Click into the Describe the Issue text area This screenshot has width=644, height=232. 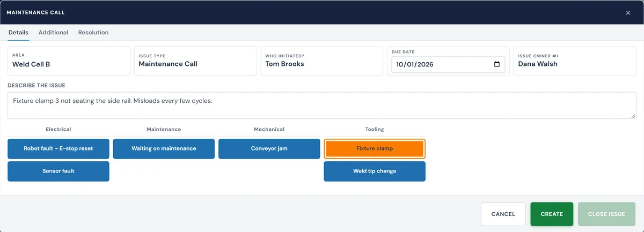point(322,106)
